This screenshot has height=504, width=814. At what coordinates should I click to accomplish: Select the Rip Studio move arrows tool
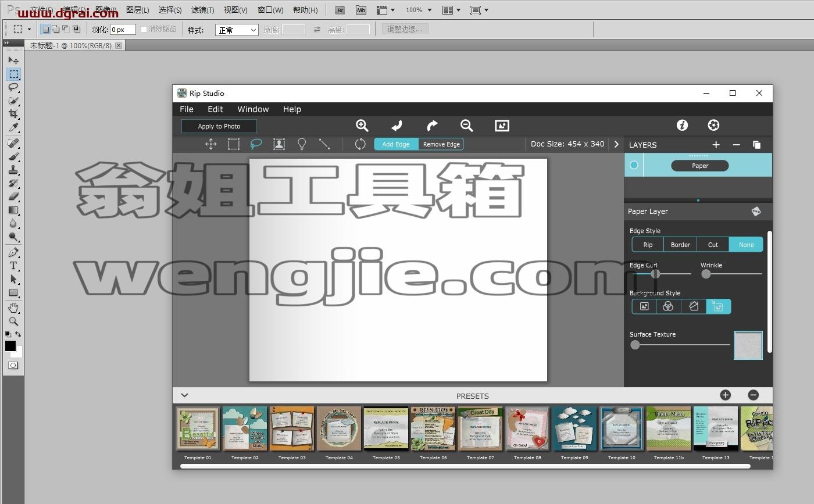click(x=211, y=144)
